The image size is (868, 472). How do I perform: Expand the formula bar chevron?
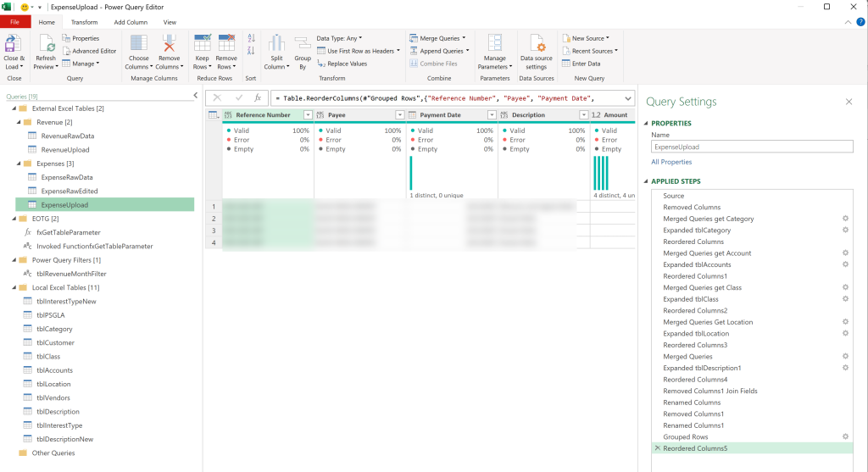click(x=628, y=98)
